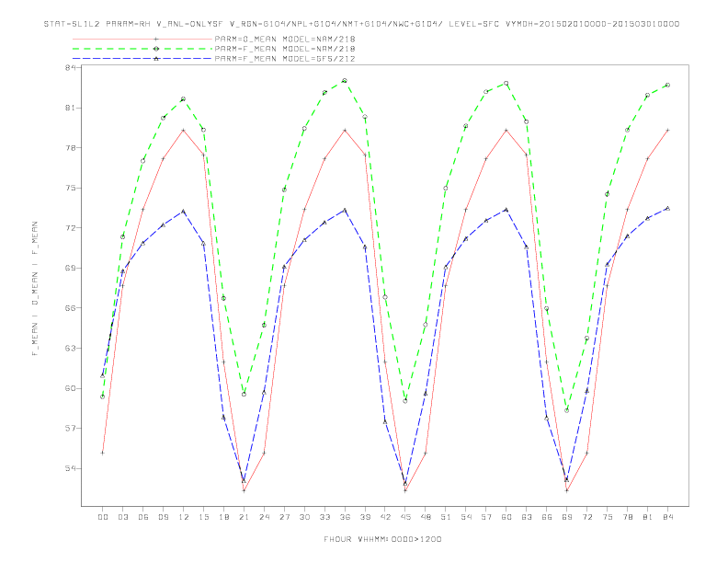Click y-axis tick label 69
This screenshot has height=563, width=728.
(70, 268)
